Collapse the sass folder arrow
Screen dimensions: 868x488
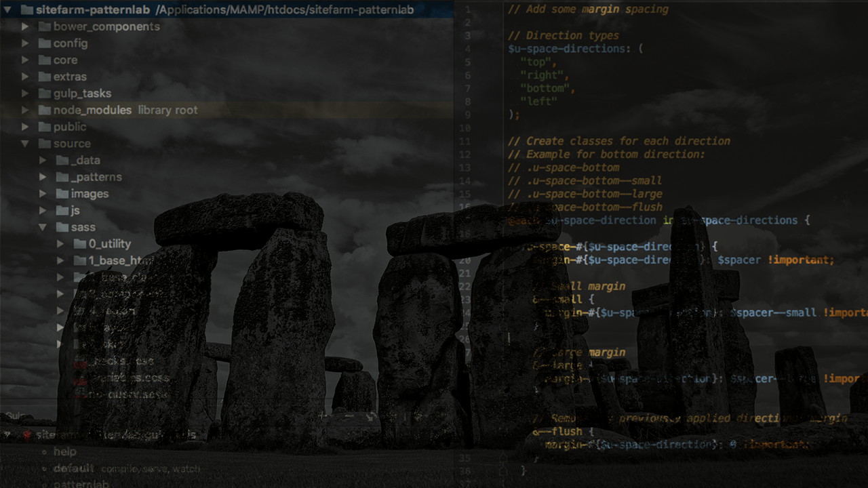pyautogui.click(x=43, y=227)
